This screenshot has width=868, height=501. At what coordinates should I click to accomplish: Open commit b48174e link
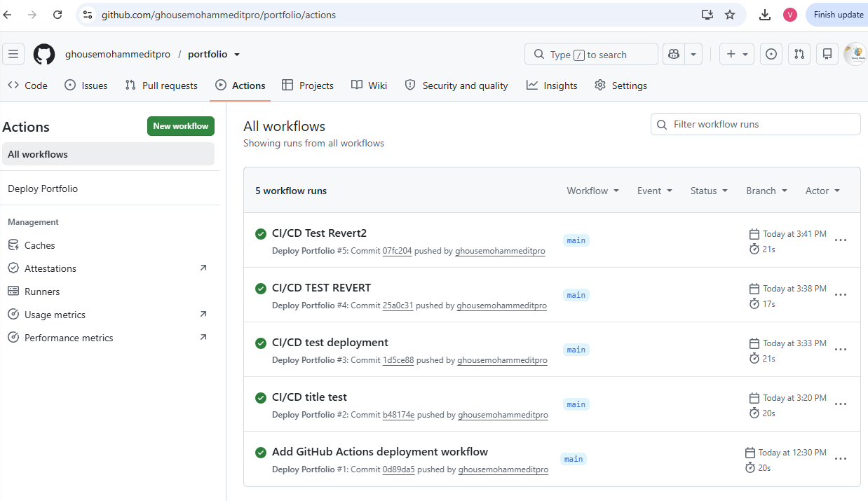click(398, 415)
